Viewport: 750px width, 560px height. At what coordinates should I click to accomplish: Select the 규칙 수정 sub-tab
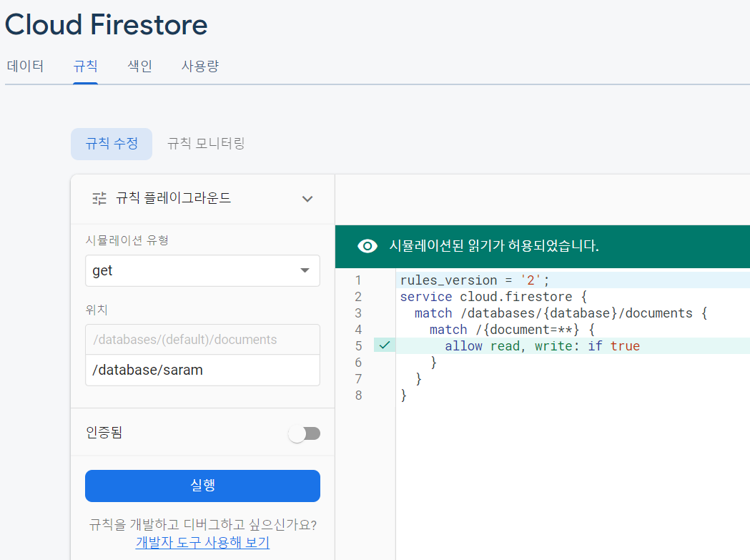[112, 144]
